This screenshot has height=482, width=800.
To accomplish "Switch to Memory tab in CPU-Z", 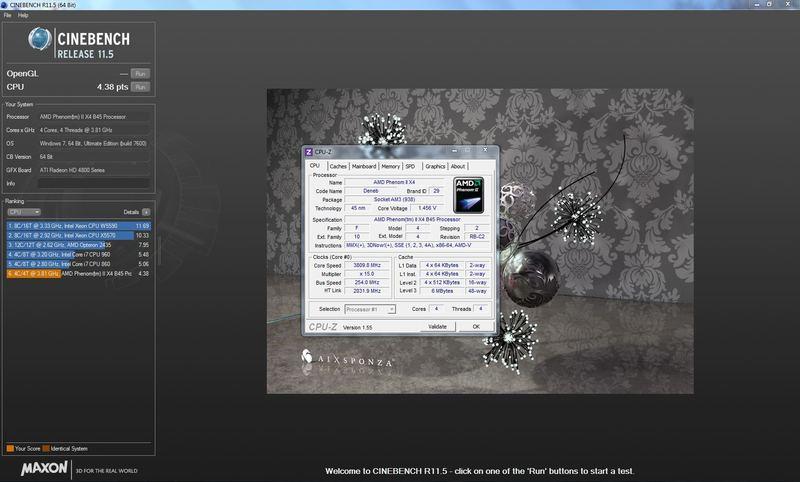I will click(x=390, y=166).
